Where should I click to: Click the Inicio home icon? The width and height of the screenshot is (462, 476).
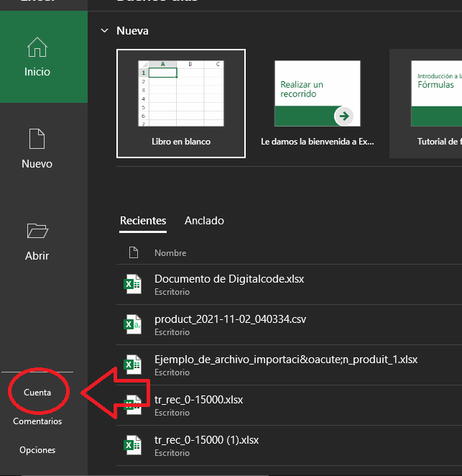[37, 48]
